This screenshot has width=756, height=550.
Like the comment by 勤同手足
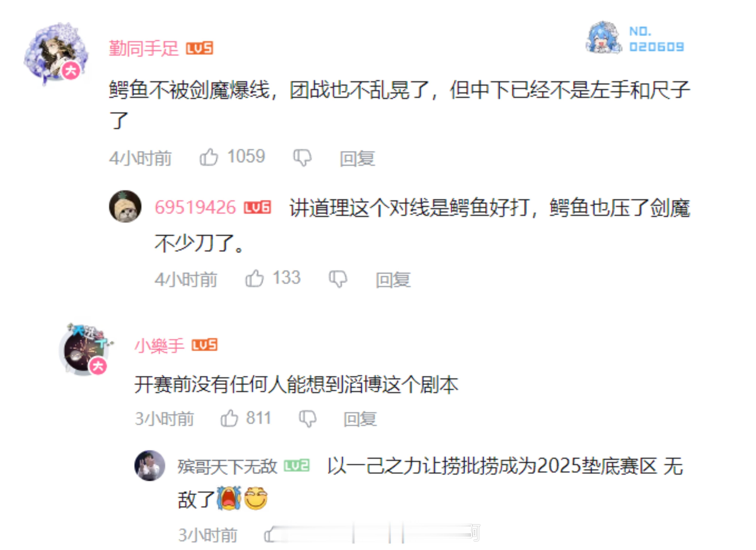[209, 157]
